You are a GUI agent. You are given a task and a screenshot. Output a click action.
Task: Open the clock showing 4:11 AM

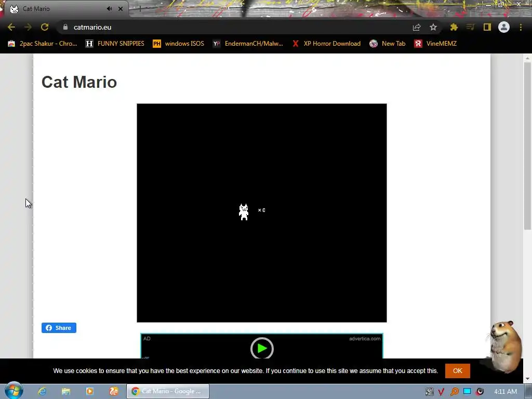coord(505,392)
